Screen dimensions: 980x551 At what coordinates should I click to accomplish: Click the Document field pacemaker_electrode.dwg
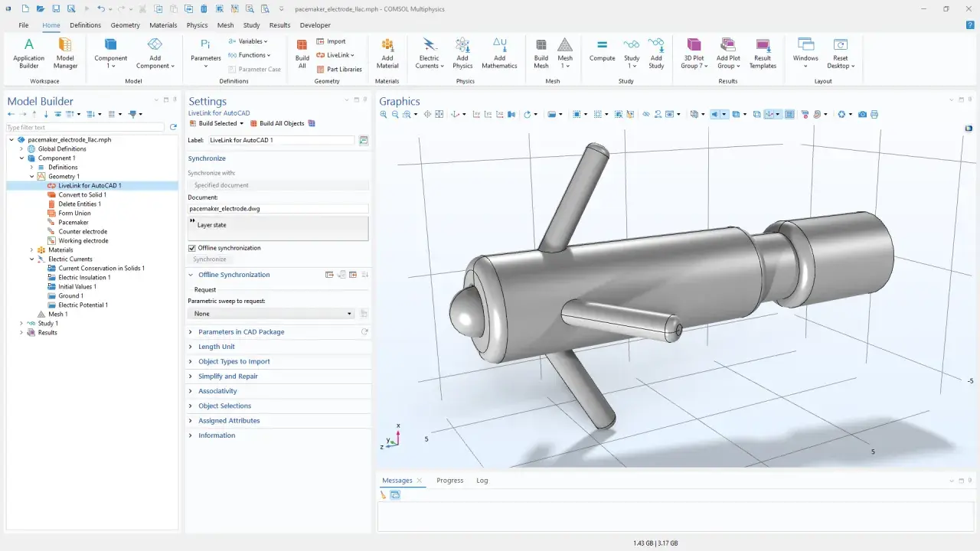coord(278,208)
